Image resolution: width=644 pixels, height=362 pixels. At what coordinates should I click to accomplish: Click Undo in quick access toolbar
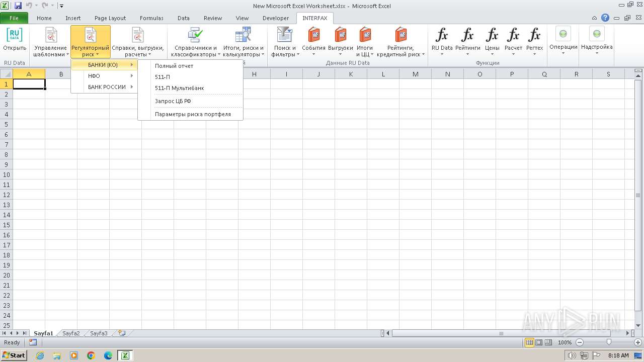29,6
